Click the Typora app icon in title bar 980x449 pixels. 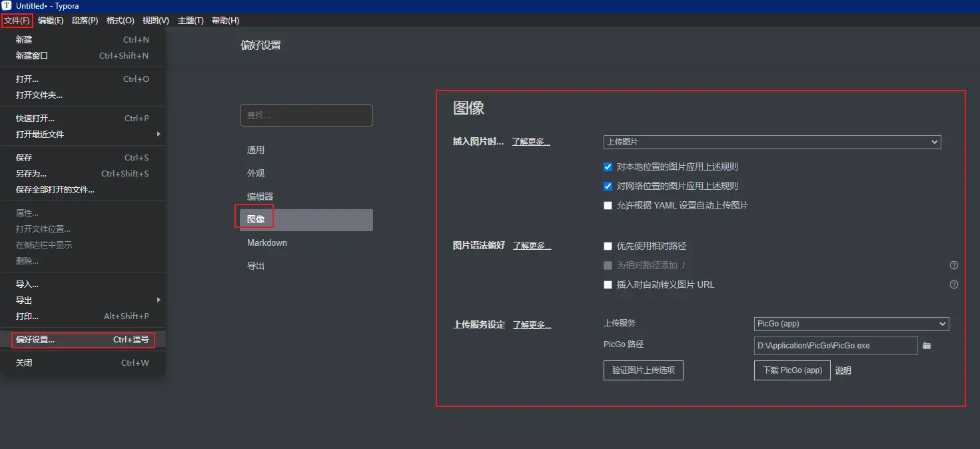pos(7,6)
